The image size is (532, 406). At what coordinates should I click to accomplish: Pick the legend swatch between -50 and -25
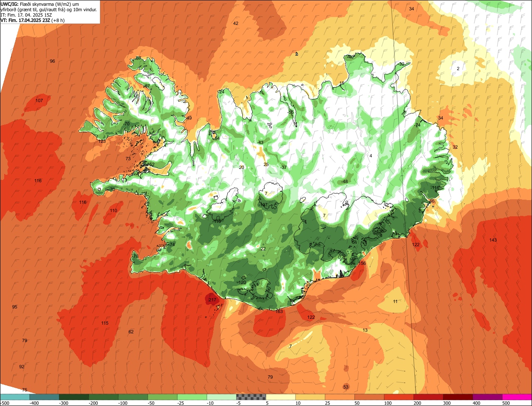pos(163,397)
